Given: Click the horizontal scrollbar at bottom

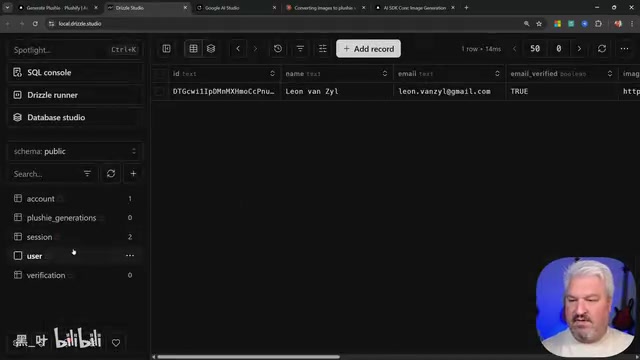Looking at the screenshot, I should tap(248, 357).
